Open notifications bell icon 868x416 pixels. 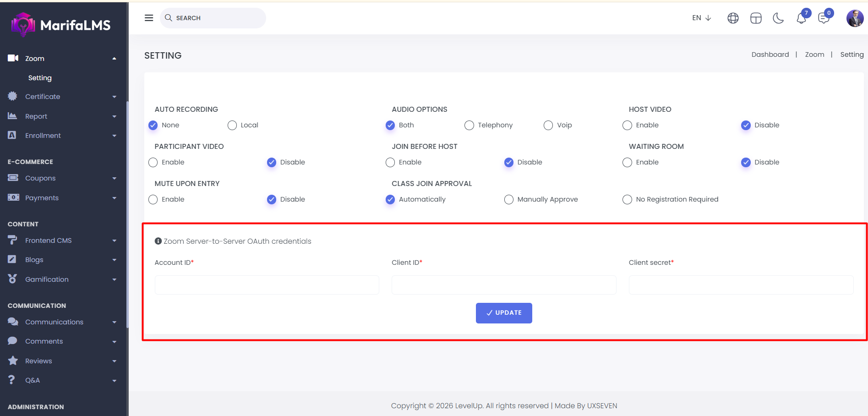[801, 18]
